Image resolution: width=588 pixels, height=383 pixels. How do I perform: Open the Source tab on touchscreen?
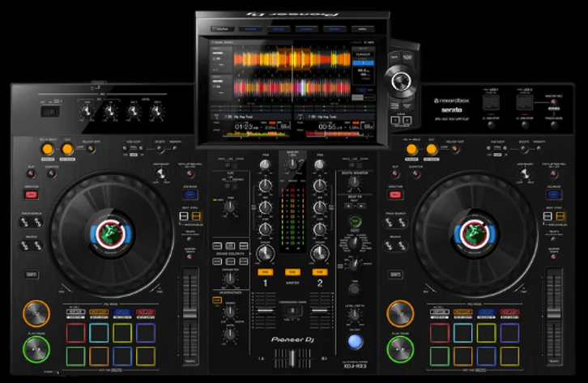[x=223, y=29]
